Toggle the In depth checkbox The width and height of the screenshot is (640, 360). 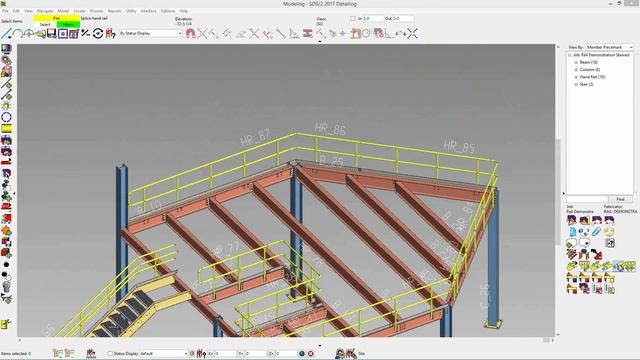[x=353, y=18]
